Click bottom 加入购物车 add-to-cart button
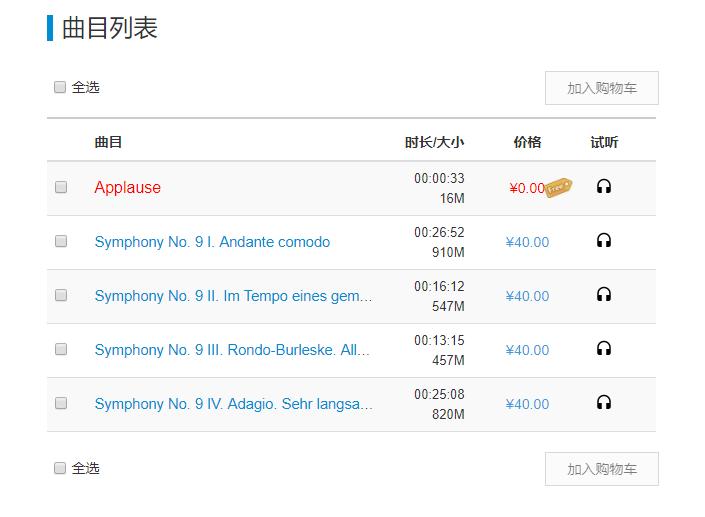Screen dimensions: 705x517 pos(602,469)
